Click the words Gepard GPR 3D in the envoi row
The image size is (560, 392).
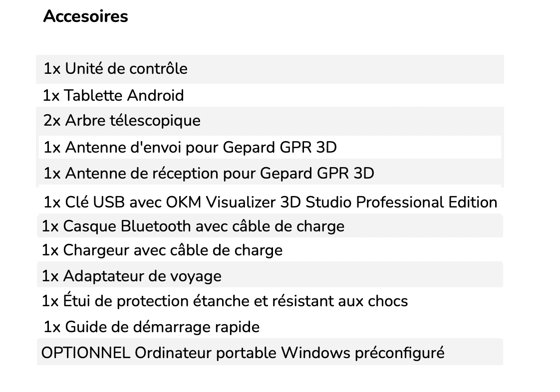280,148
